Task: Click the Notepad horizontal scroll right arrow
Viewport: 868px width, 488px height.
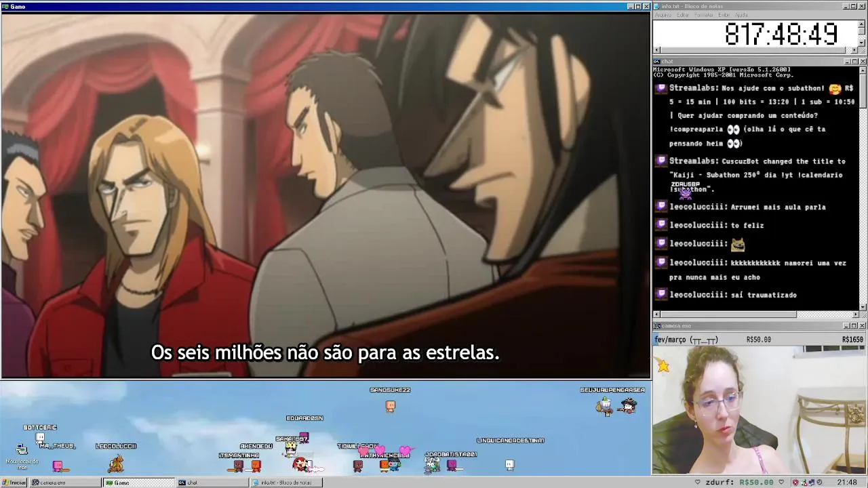Action: (854, 50)
